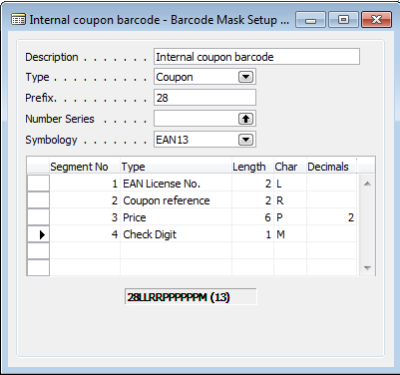Click the form icon in title bar

(18, 20)
